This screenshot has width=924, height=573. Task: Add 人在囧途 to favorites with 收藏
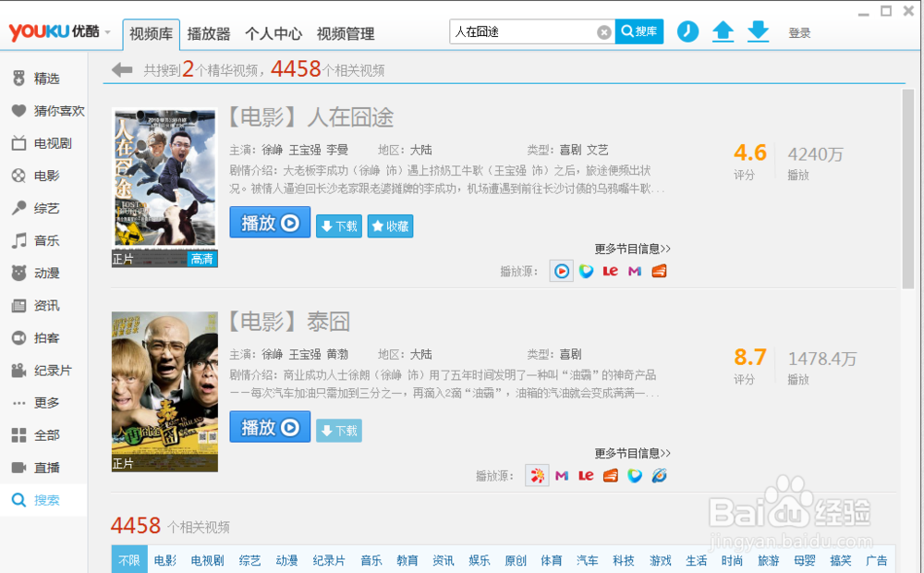(x=390, y=226)
